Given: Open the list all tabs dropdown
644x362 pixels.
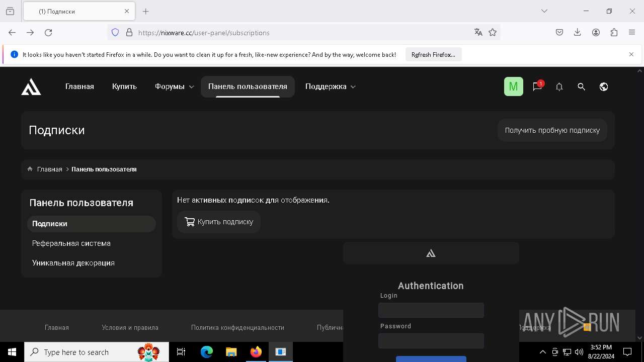Looking at the screenshot, I should (x=544, y=11).
